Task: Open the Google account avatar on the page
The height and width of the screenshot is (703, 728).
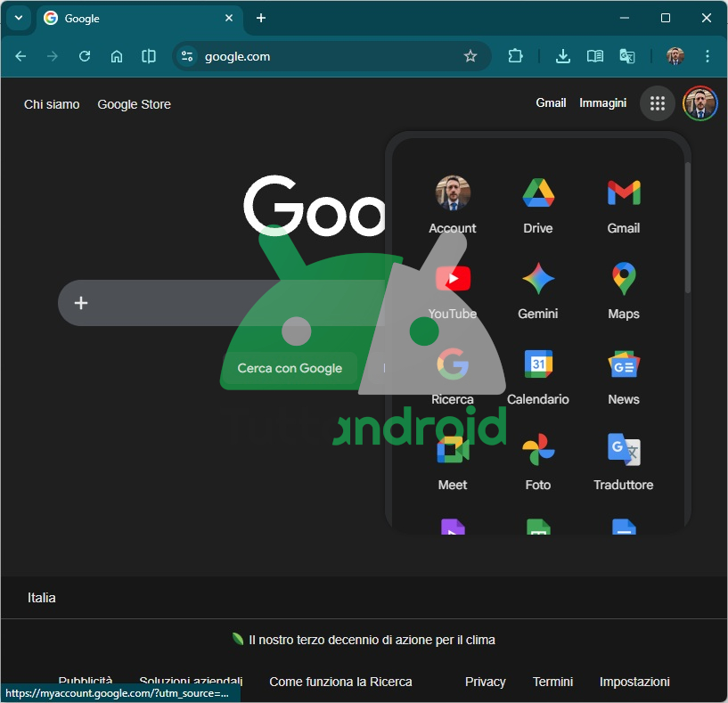Action: pyautogui.click(x=699, y=103)
